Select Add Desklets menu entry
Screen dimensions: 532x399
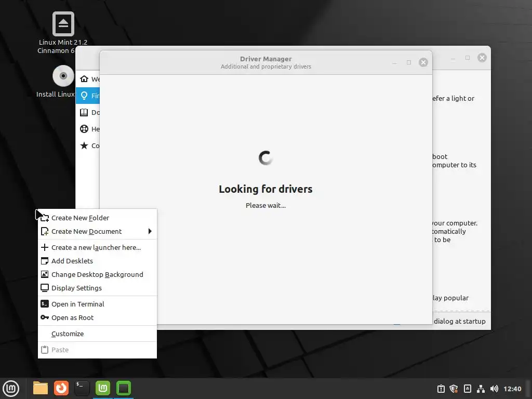tap(97, 261)
